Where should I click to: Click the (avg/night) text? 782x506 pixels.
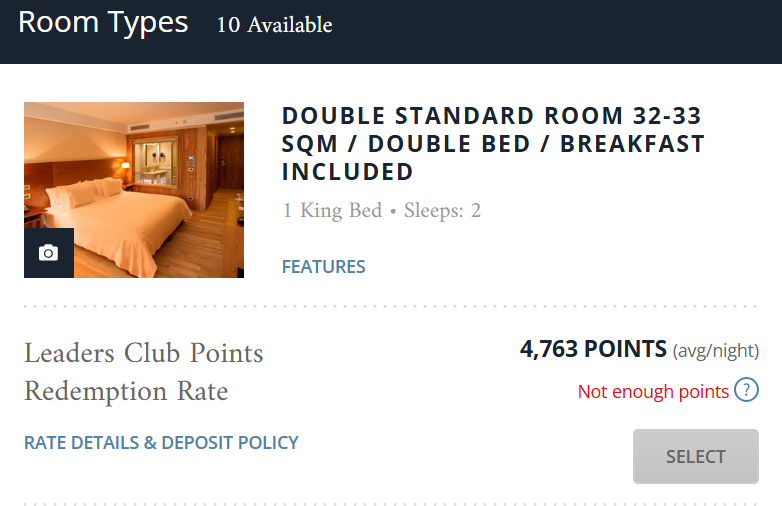pyautogui.click(x=716, y=351)
